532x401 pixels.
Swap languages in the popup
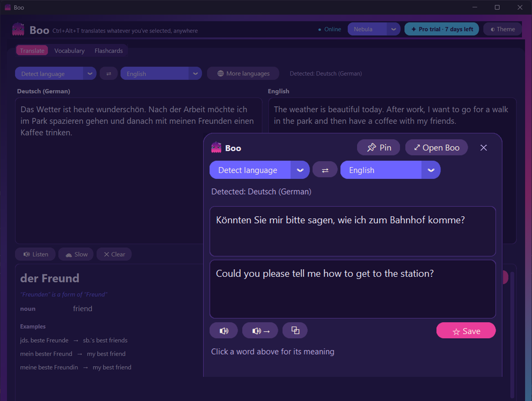click(x=325, y=170)
